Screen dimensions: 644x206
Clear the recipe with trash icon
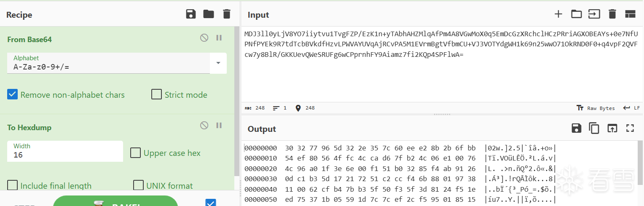click(x=227, y=14)
